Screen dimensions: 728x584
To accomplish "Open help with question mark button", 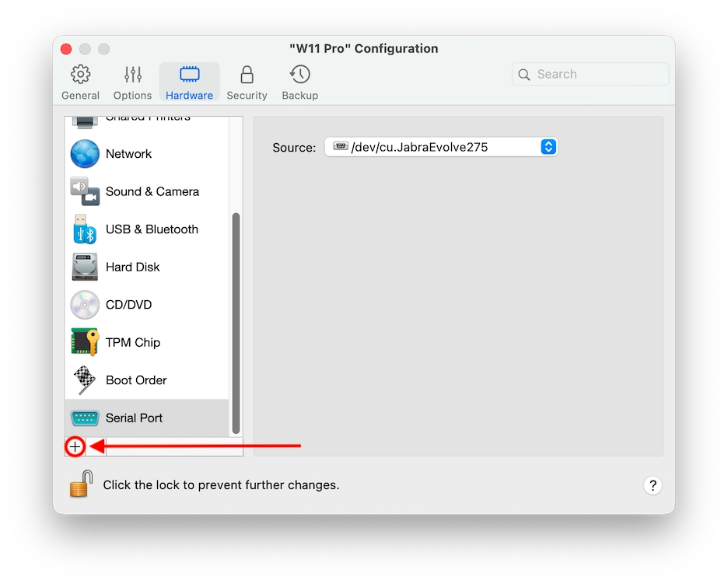I will (x=653, y=485).
